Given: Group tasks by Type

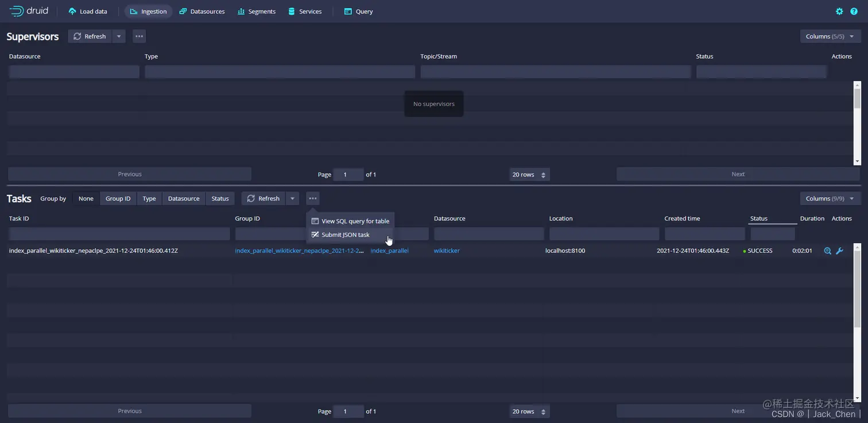Looking at the screenshot, I should (149, 198).
